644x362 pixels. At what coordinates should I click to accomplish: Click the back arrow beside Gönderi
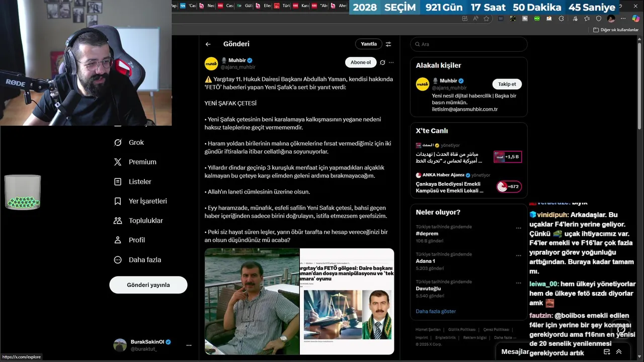pyautogui.click(x=208, y=44)
